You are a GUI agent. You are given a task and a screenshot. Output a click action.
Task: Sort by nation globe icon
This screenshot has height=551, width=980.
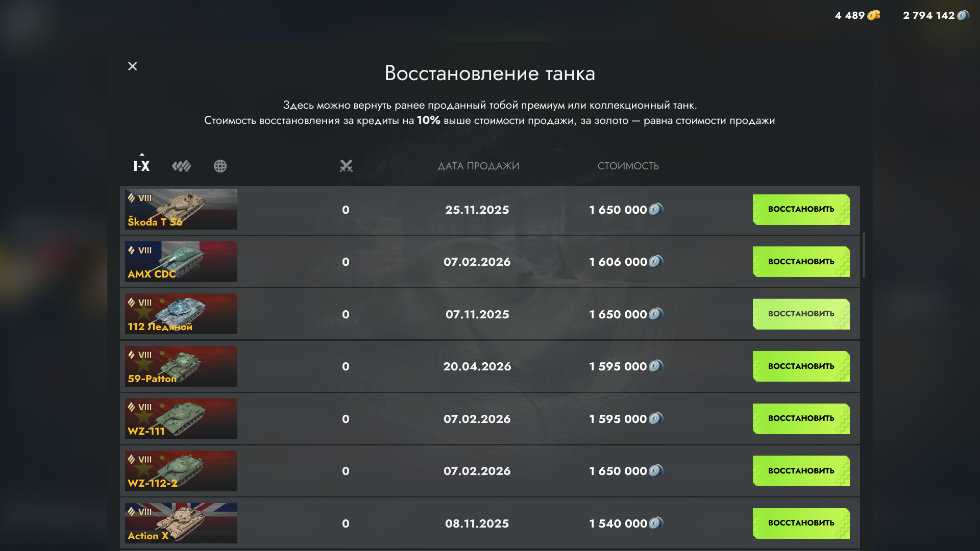tap(220, 166)
